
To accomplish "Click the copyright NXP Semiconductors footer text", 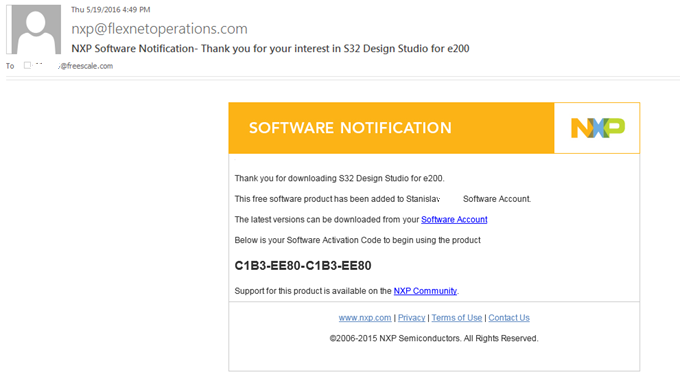I will pos(434,338).
